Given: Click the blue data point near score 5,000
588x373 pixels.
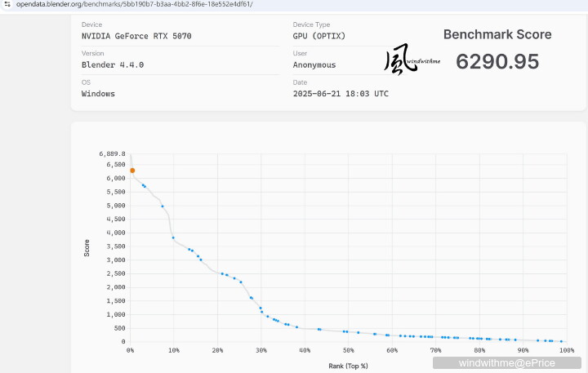Looking at the screenshot, I should (163, 206).
